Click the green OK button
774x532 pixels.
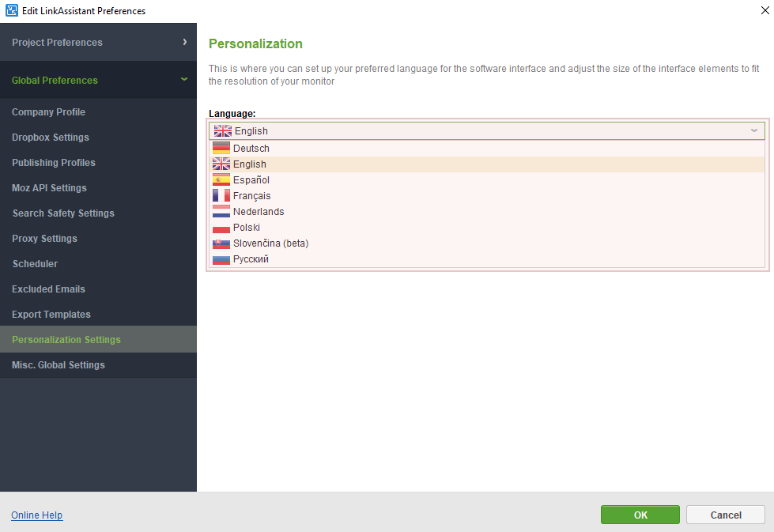click(640, 515)
